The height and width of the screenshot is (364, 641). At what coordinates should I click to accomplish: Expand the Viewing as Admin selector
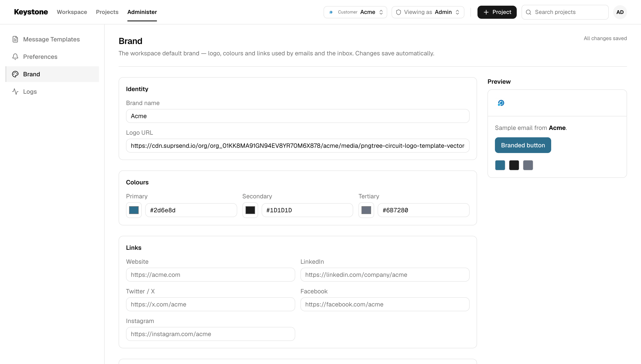coord(428,12)
